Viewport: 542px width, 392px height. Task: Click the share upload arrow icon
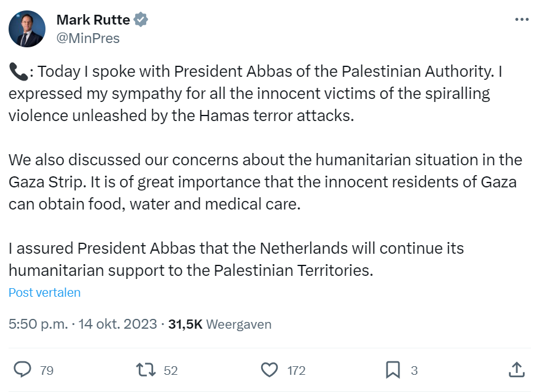pos(517,370)
